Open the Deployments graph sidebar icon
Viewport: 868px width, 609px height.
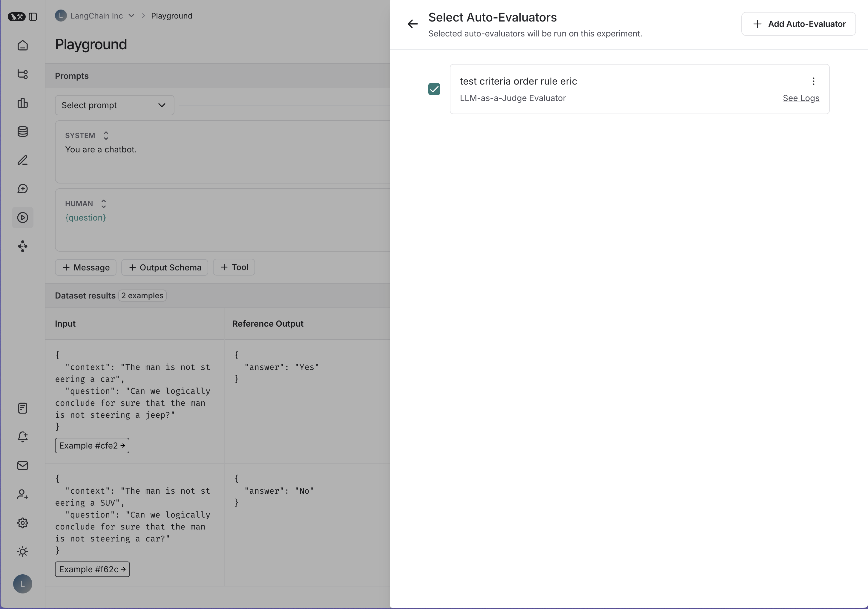23,246
